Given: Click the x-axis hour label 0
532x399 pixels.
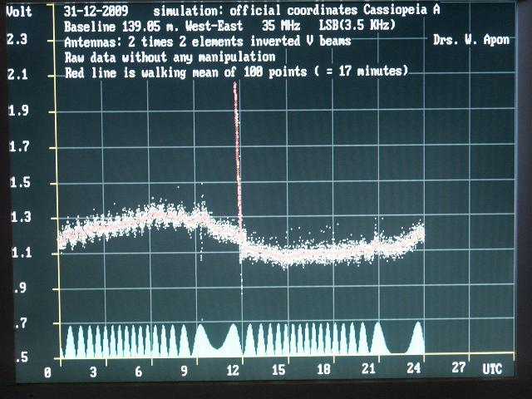Looking at the screenshot, I should click(47, 372).
